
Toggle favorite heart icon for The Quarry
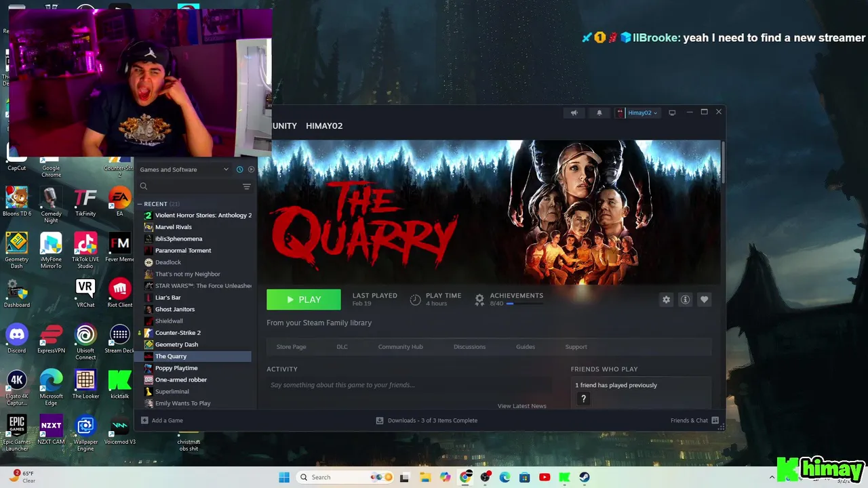pos(704,300)
